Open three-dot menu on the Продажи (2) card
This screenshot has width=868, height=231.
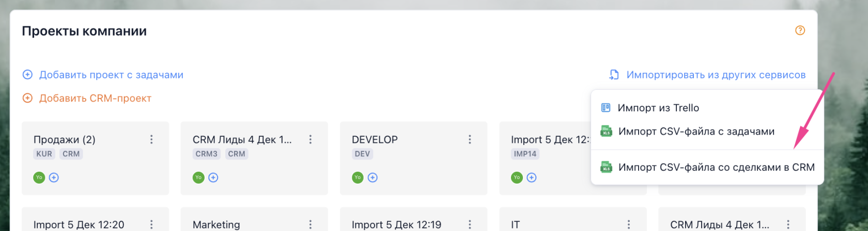coord(151,139)
